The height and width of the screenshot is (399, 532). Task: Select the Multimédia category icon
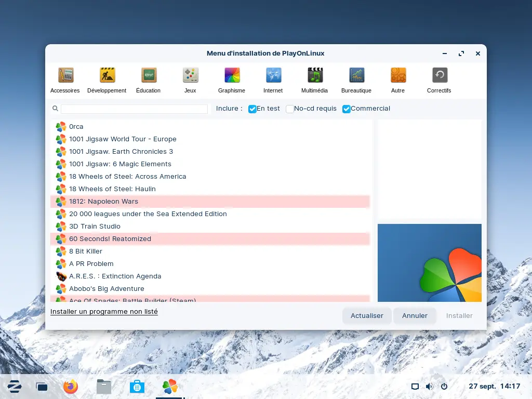[x=315, y=76]
